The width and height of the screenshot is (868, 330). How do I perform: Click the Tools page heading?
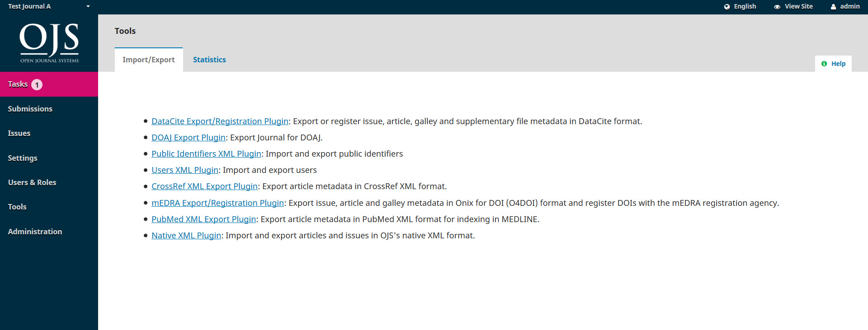[125, 31]
